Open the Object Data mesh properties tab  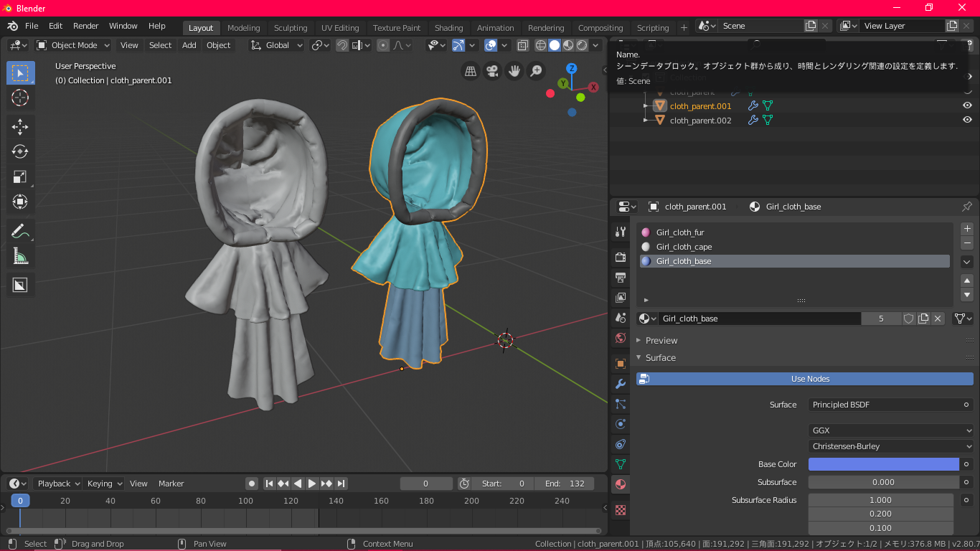621,464
